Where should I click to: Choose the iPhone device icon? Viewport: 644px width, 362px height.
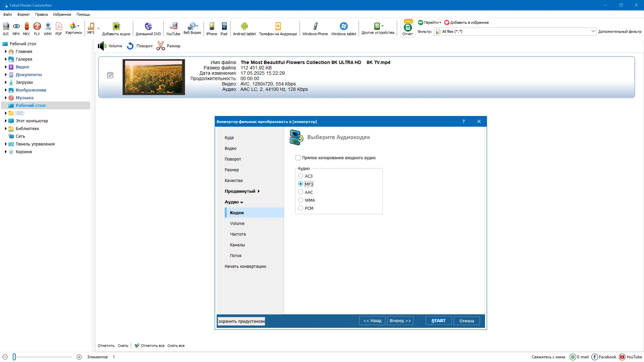pos(212,27)
